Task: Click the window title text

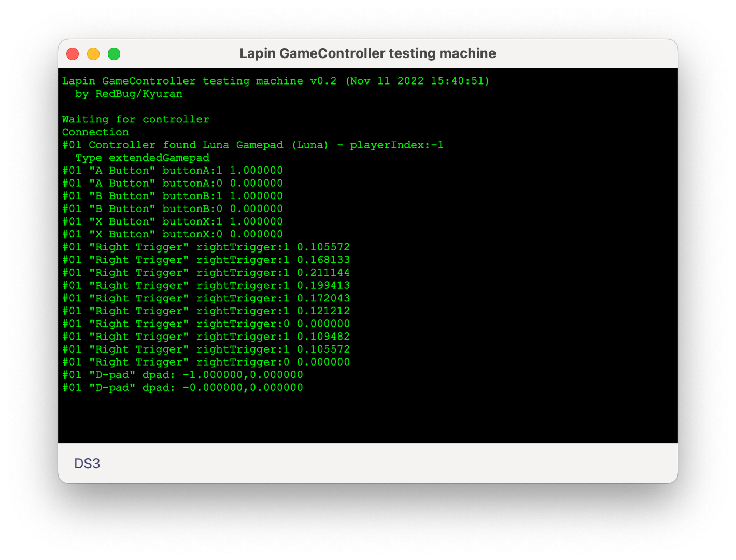Action: (x=368, y=53)
